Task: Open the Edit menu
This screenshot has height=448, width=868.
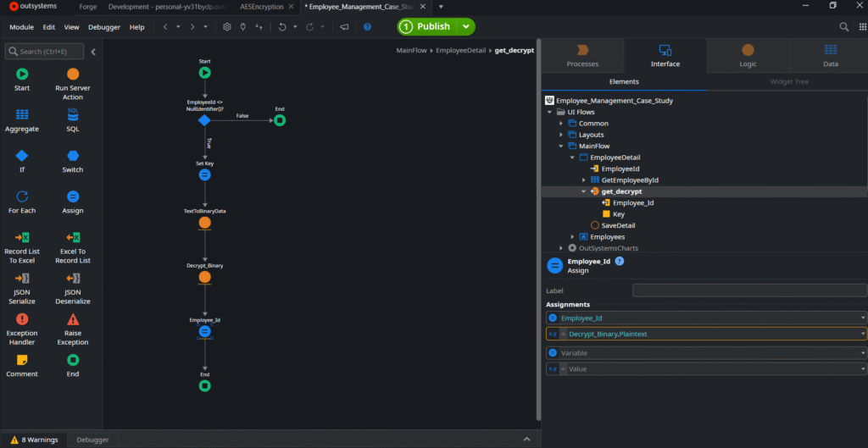Action: click(49, 27)
